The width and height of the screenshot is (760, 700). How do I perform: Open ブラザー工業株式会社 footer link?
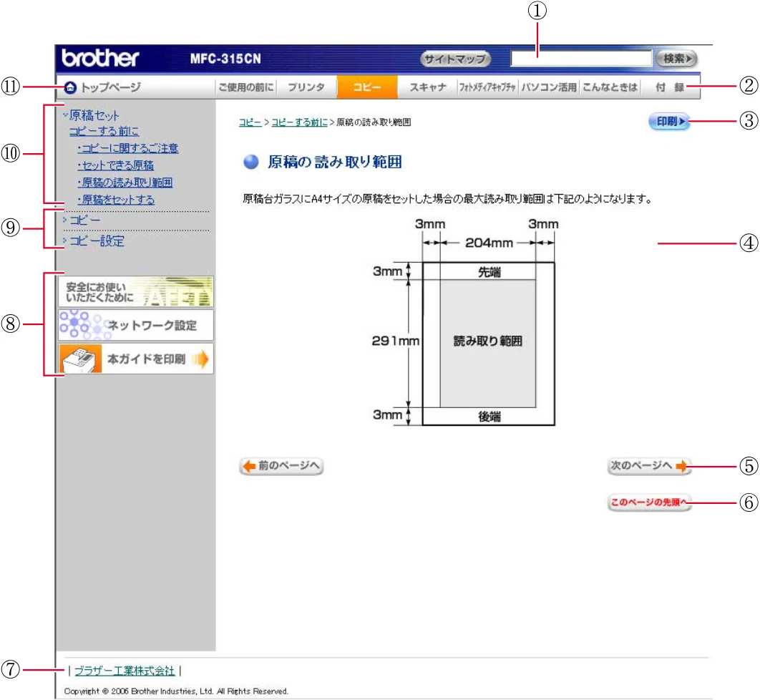pyautogui.click(x=125, y=671)
